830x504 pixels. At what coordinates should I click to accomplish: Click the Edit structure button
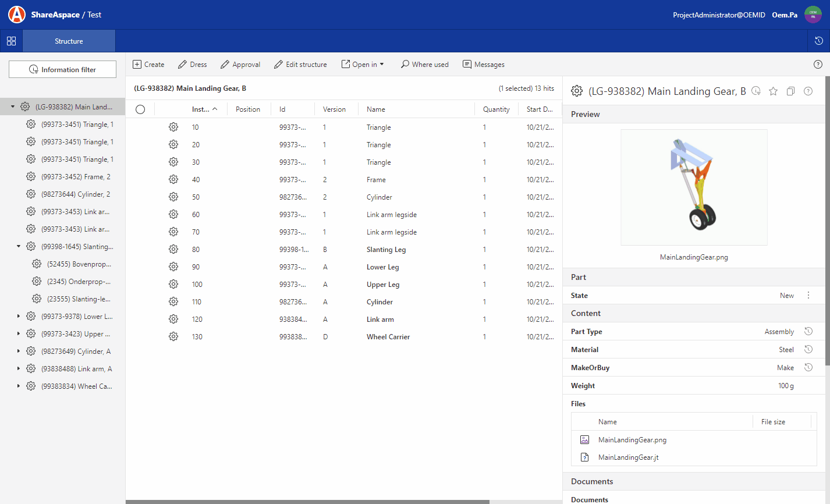[x=300, y=65]
